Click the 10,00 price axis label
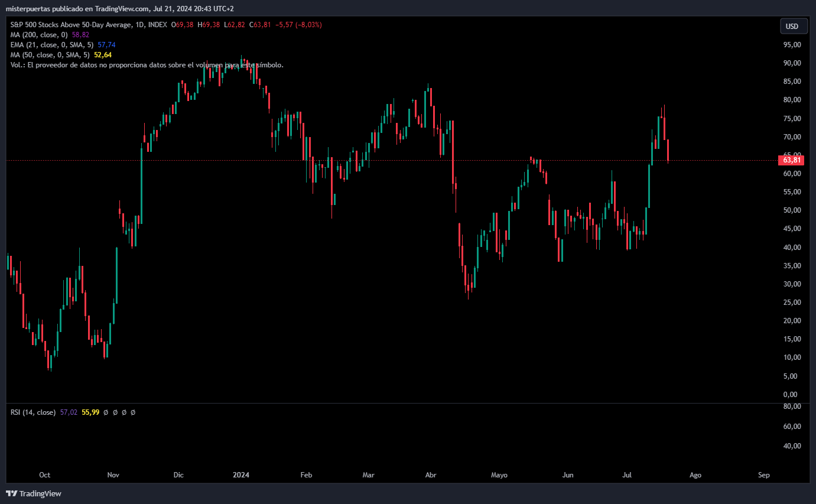This screenshot has width=816, height=504. [792, 357]
